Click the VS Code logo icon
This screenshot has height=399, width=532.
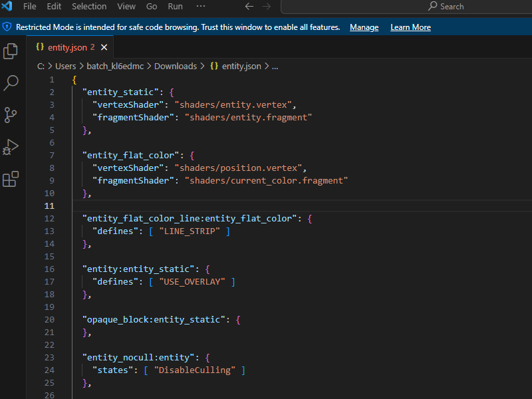[8, 6]
